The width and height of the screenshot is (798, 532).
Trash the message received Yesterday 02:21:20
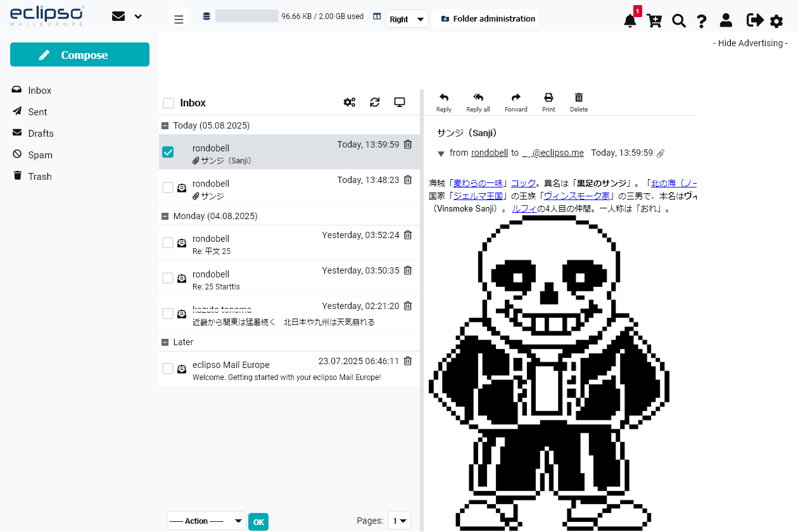pos(408,306)
